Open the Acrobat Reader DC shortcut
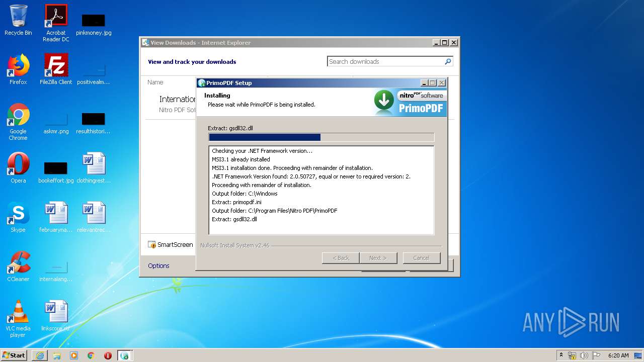This screenshot has height=362, width=644. pos(56,23)
